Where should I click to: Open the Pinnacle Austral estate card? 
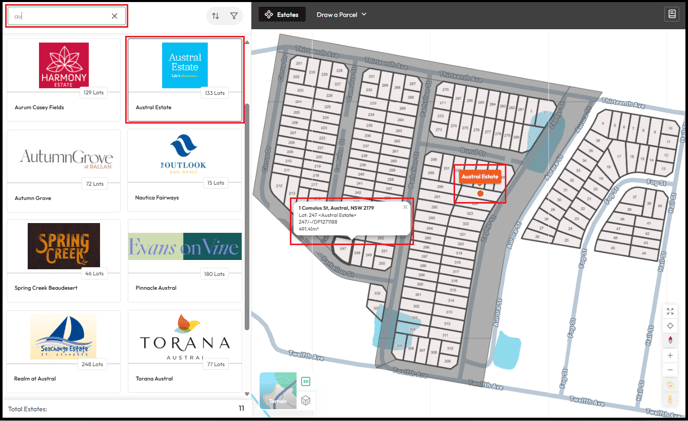184,261
